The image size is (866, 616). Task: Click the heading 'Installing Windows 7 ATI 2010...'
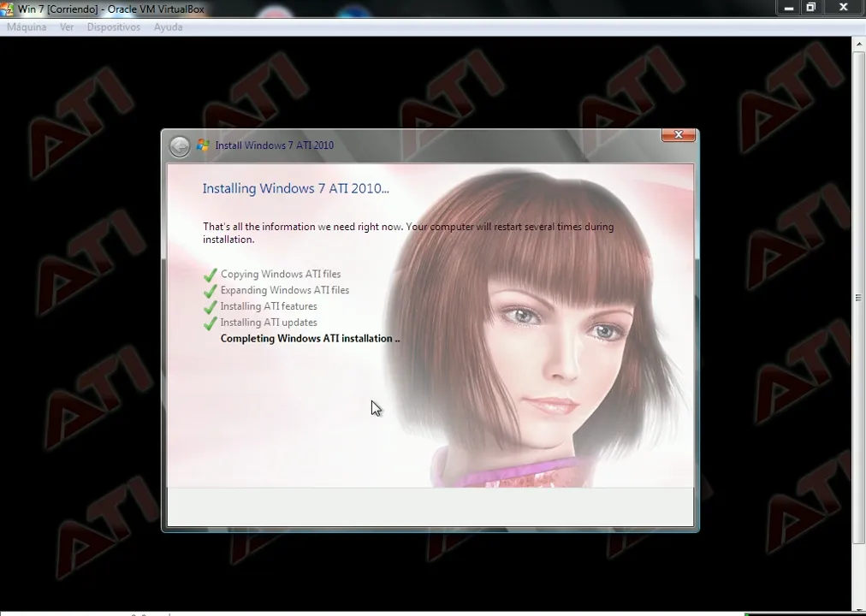coord(295,188)
